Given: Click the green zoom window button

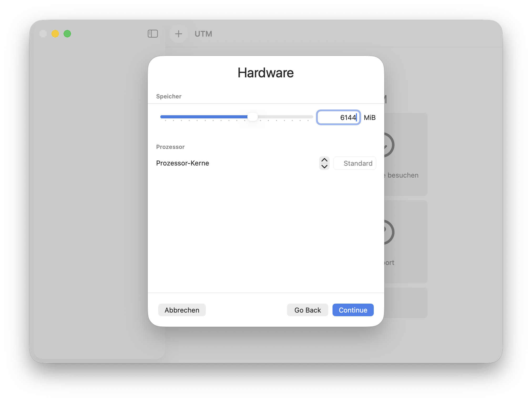Looking at the screenshot, I should (67, 34).
